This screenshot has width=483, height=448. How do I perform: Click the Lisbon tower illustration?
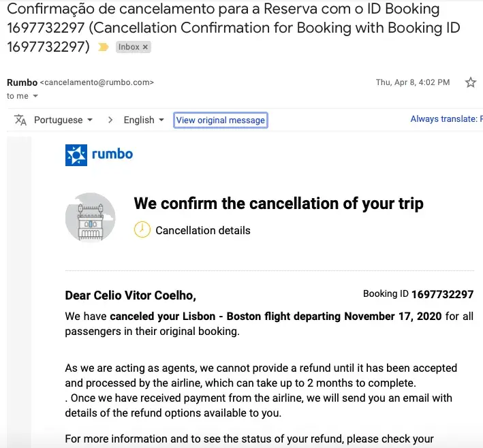click(90, 217)
